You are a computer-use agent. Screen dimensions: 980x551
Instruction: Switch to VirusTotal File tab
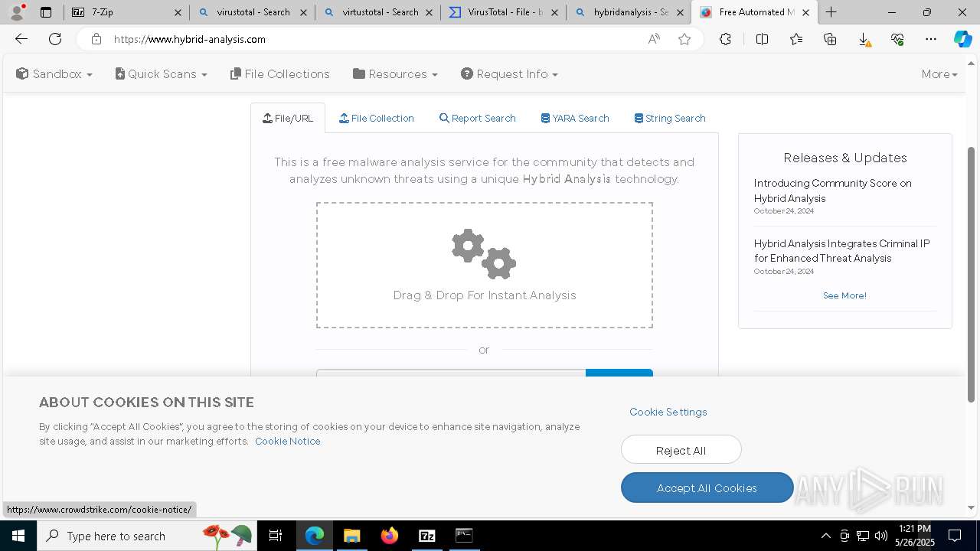click(504, 12)
